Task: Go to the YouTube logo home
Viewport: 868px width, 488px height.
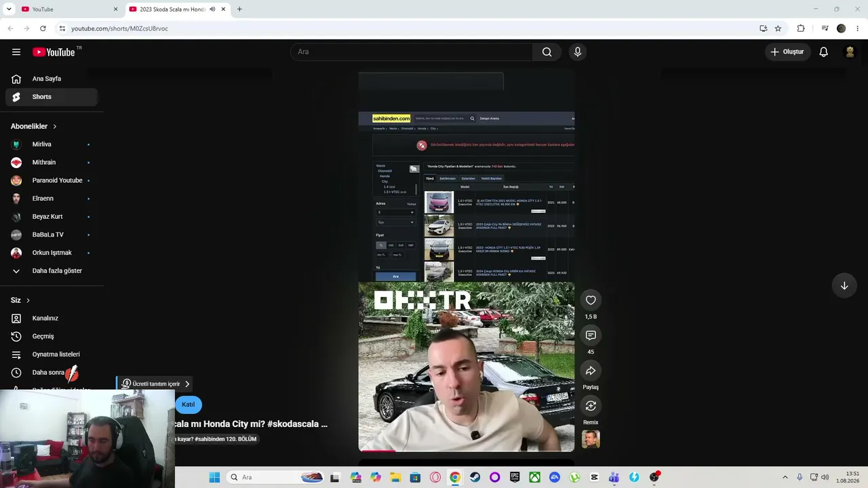Action: tap(54, 52)
